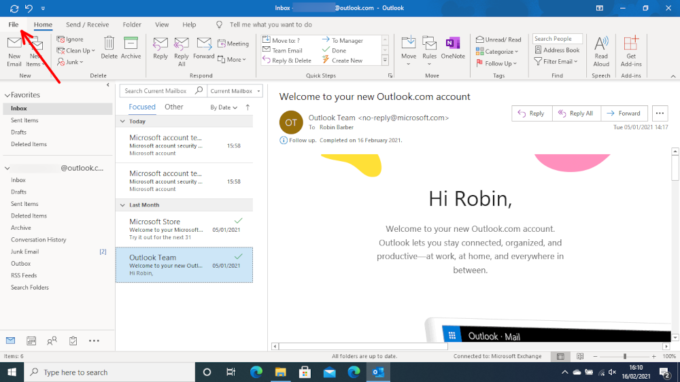Screen dimensions: 680x382
Task: Open Junk Email folder
Action: point(25,251)
